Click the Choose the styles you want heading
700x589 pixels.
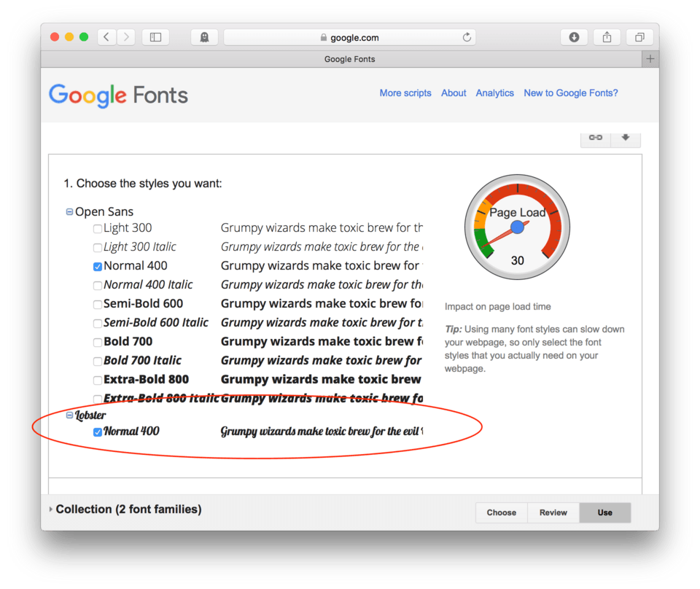pyautogui.click(x=143, y=184)
